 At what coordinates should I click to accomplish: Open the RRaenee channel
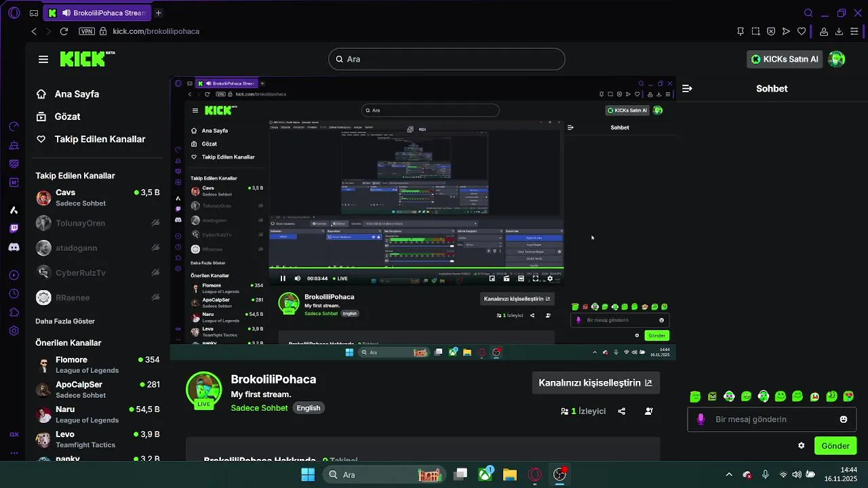tap(98, 298)
